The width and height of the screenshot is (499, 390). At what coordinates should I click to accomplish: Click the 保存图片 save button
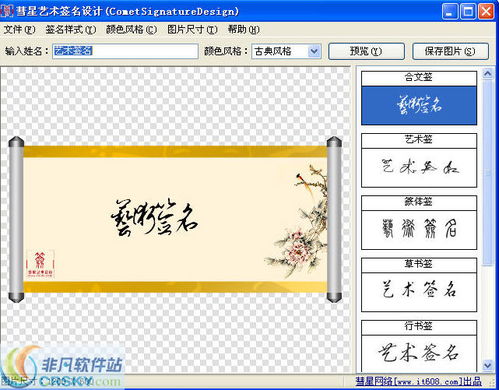pyautogui.click(x=450, y=51)
